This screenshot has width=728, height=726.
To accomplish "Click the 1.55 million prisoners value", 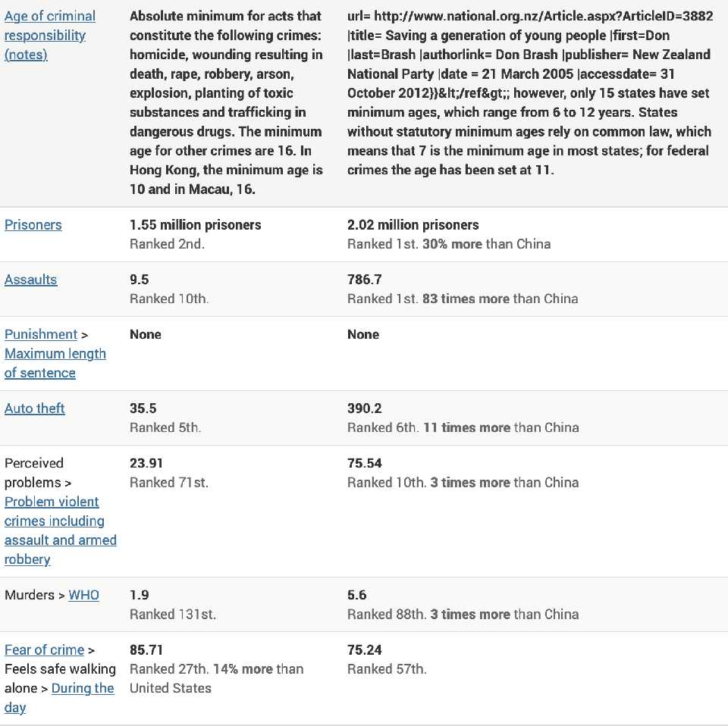I will [x=196, y=225].
